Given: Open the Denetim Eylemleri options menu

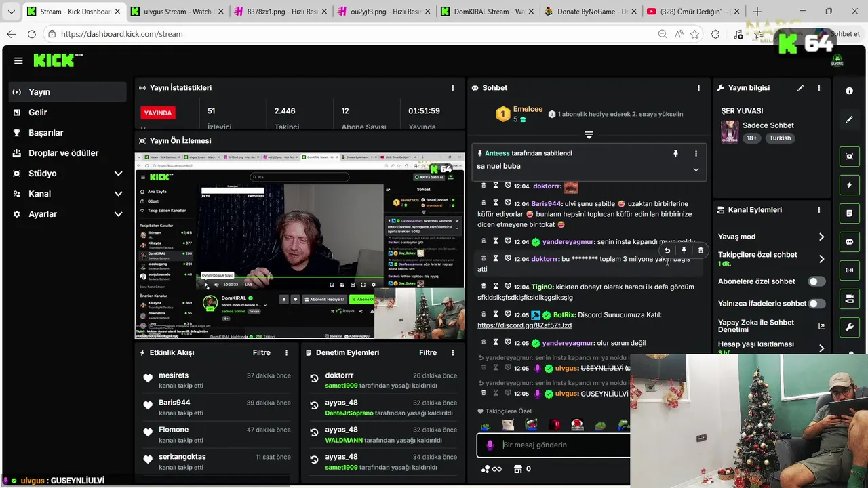Looking at the screenshot, I should [453, 352].
